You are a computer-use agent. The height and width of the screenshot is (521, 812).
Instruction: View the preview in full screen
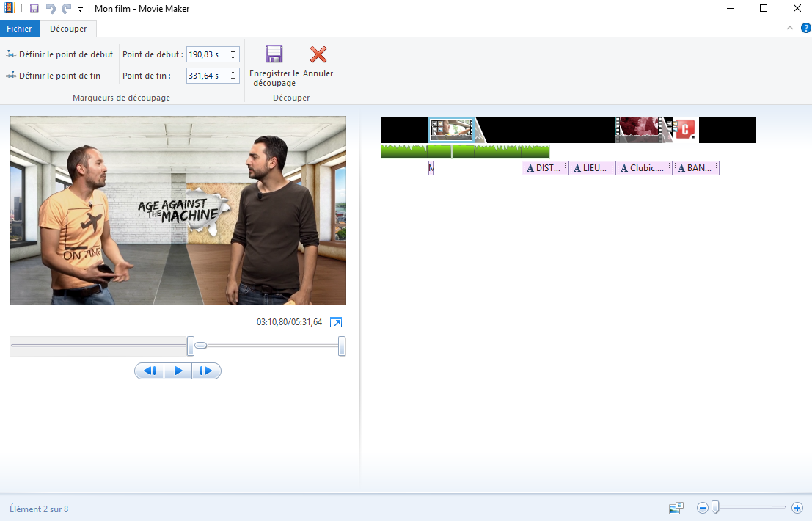pos(335,322)
